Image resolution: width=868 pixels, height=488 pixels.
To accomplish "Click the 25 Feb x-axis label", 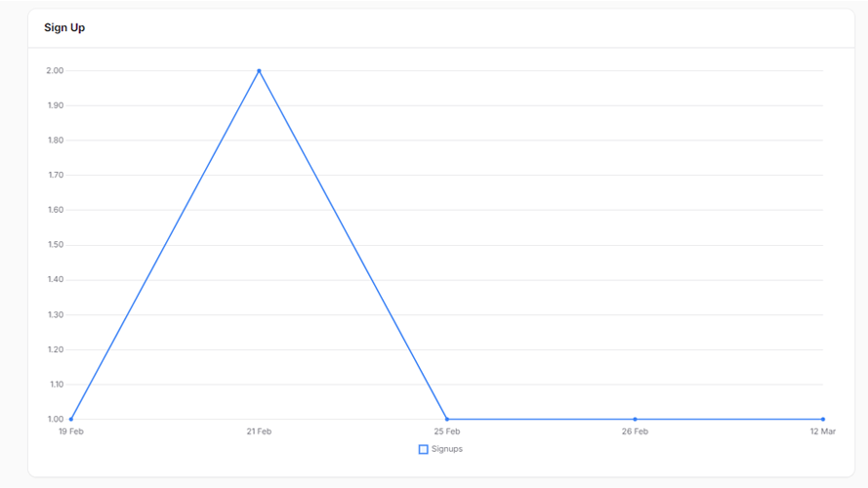I will 447,431.
